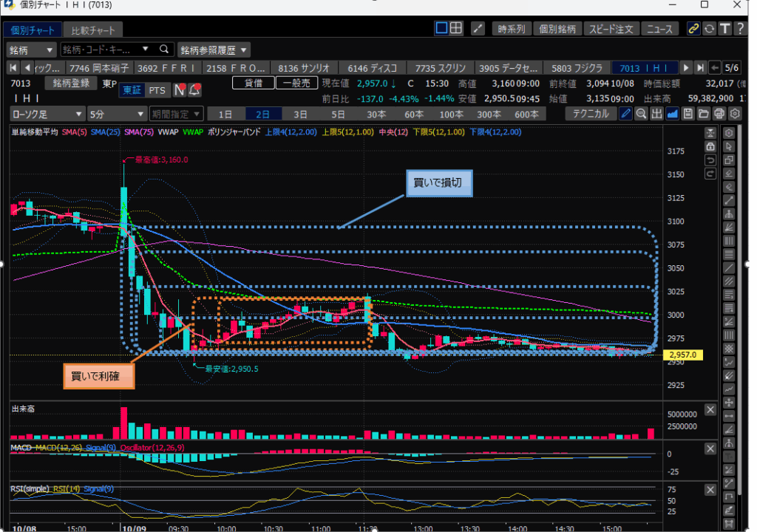The height and width of the screenshot is (532, 757).
Task: Open chart settings gear icon
Action: 734,114
